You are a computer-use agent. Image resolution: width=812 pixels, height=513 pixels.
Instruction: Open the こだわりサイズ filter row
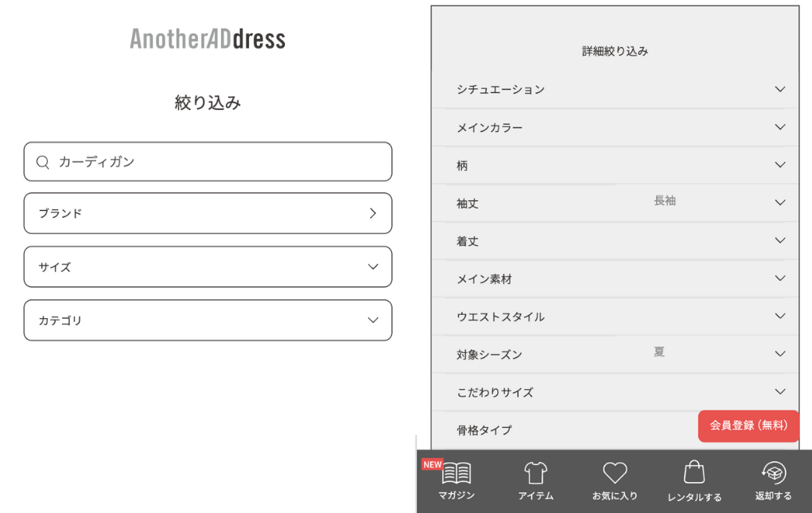[779, 392]
